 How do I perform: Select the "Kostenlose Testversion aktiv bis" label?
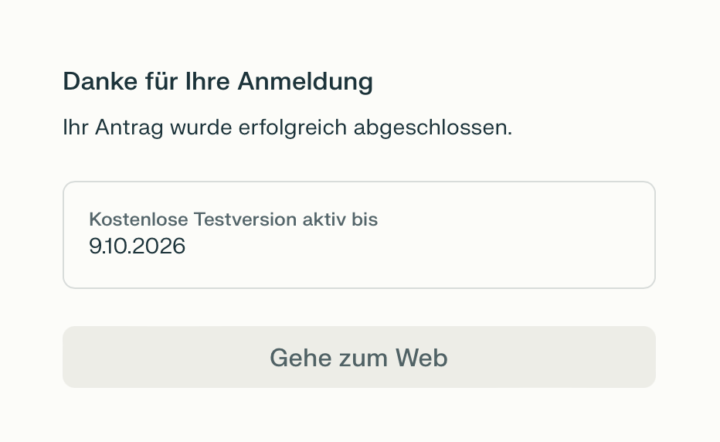click(x=233, y=219)
